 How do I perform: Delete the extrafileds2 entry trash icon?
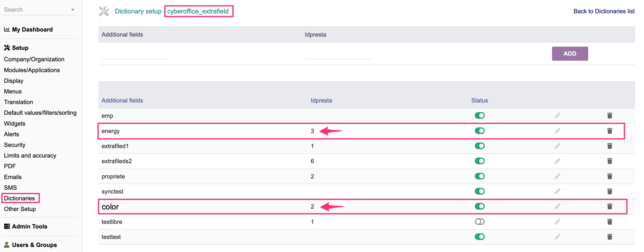pos(609,161)
